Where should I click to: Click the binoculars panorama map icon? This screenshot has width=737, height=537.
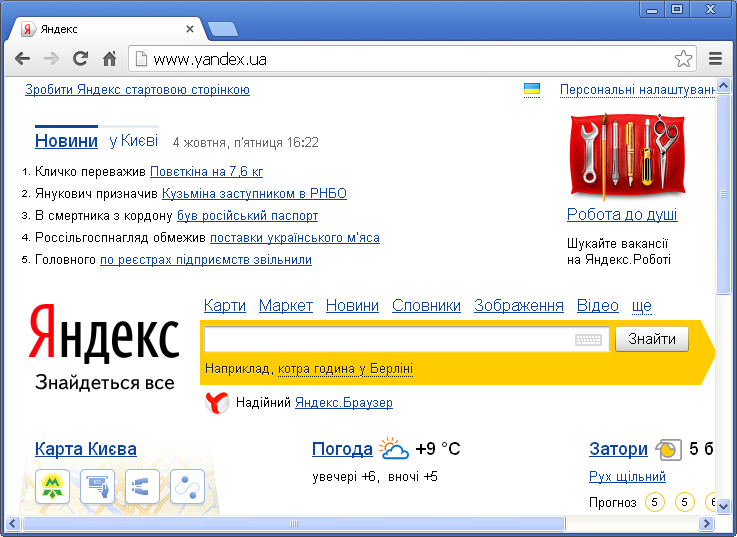pos(142,486)
